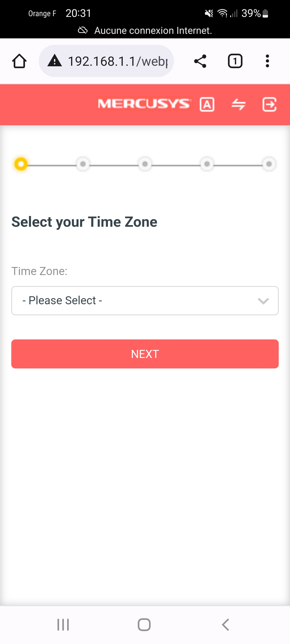Viewport: 290px width, 644px height.
Task: Open the Time Zone dropdown
Action: point(140,301)
